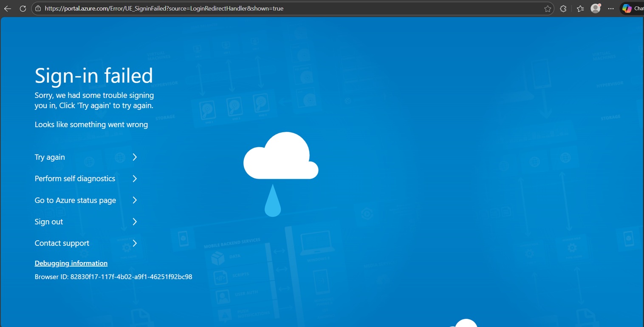Reload the page with the refresh icon
The image size is (644, 327).
click(23, 9)
